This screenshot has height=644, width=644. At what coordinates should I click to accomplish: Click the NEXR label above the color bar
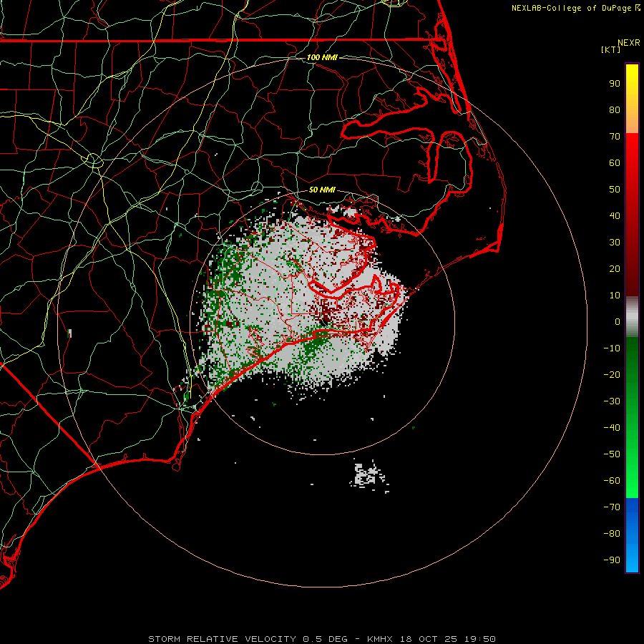[x=629, y=43]
